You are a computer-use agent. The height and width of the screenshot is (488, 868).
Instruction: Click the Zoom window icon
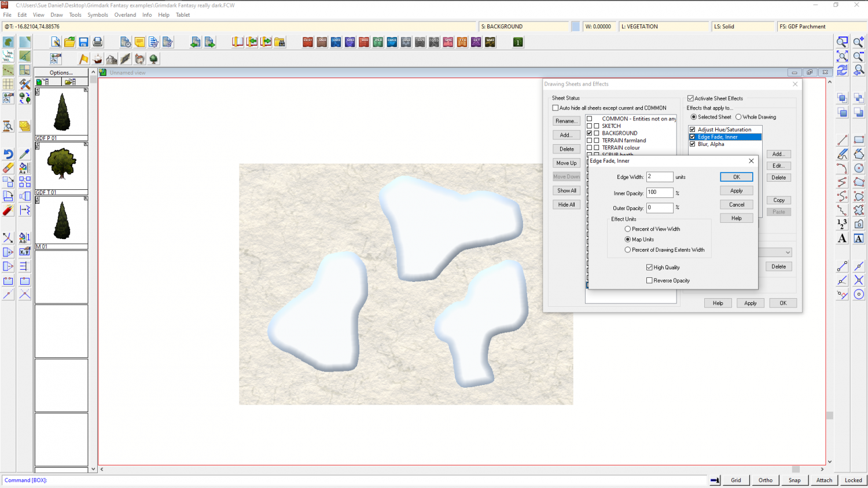843,42
